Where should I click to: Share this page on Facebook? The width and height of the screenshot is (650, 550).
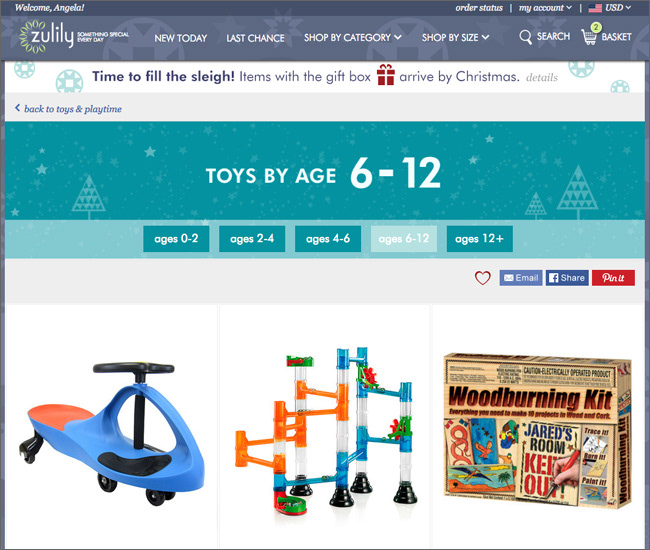coord(567,278)
